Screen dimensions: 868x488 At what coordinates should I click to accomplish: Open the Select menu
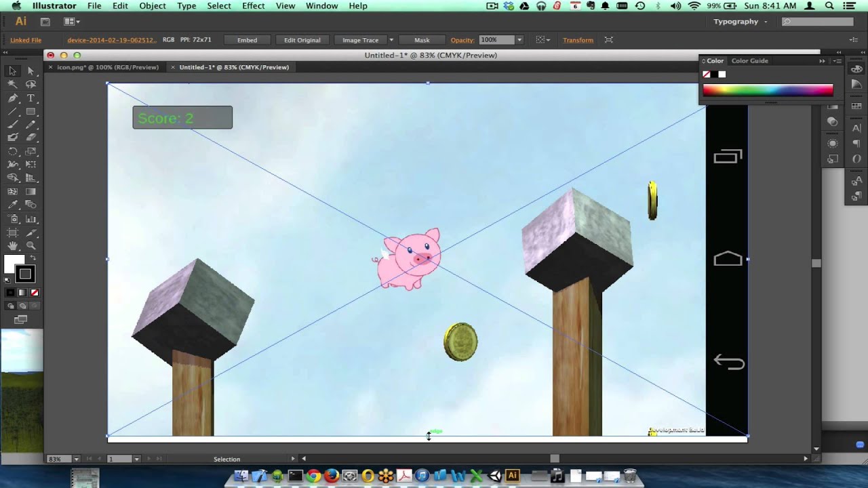[219, 5]
